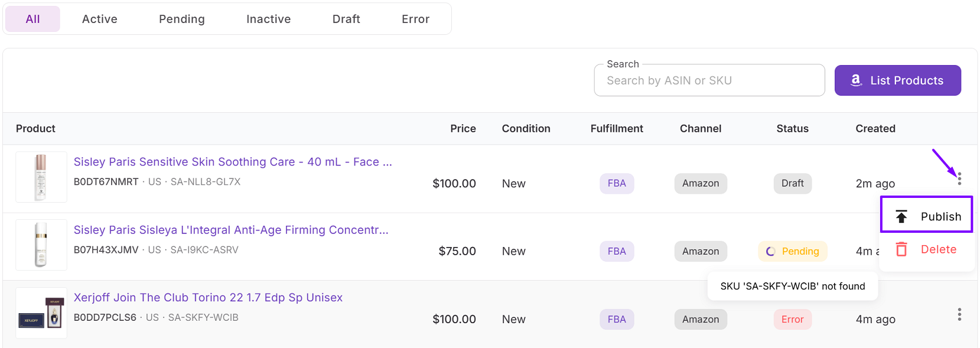Click Amazon logo icon in List Products button
This screenshot has width=980, height=348.
856,80
